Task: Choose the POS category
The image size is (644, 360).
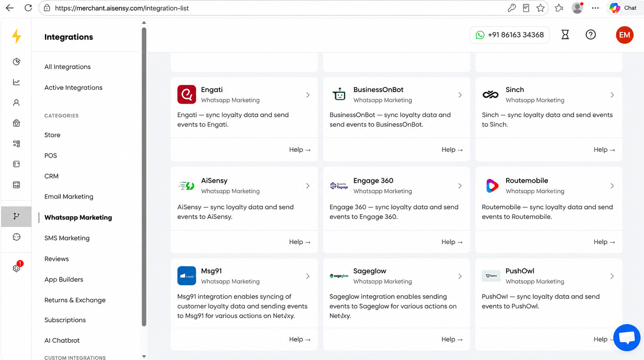Action: [51, 156]
